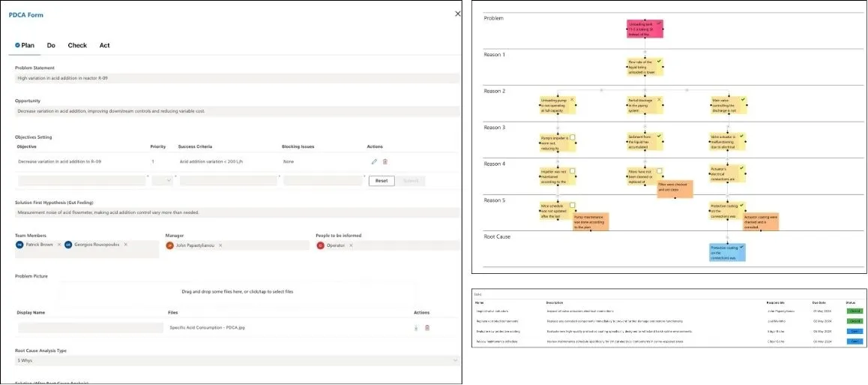Viewport: 868px width, 385px height.
Task: Click the 'Reason 1' row label
Action: click(x=494, y=55)
